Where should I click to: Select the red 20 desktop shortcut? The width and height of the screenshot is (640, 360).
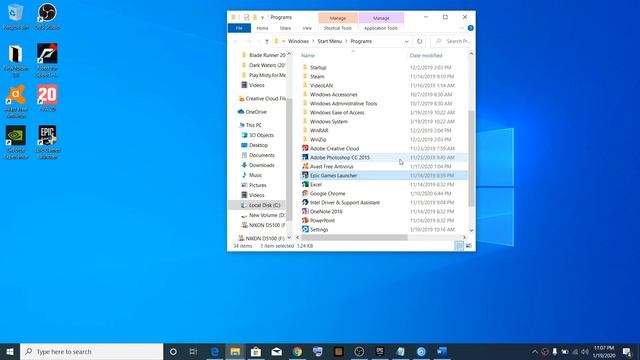(x=47, y=98)
